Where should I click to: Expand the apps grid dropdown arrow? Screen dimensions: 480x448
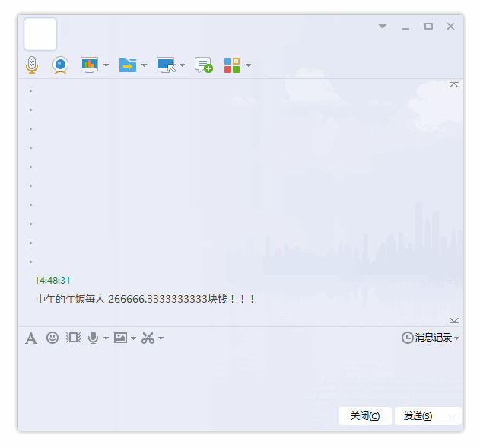(x=248, y=65)
